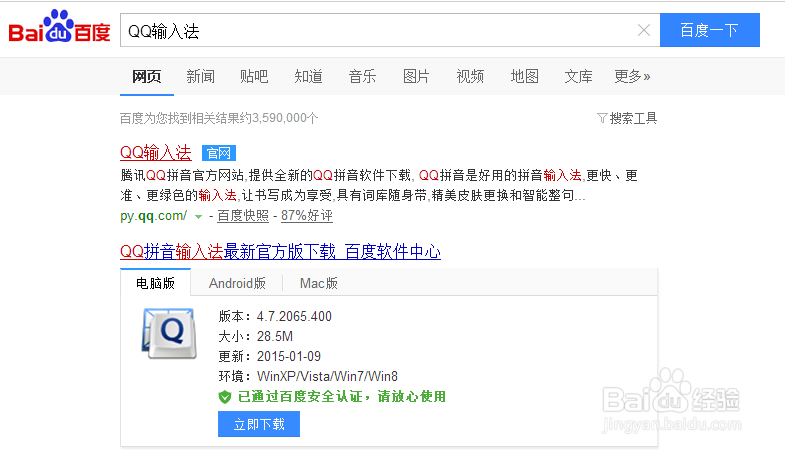Screen dimensions: 785x452
Task: Switch to the Mac版 tab
Action: [x=318, y=283]
